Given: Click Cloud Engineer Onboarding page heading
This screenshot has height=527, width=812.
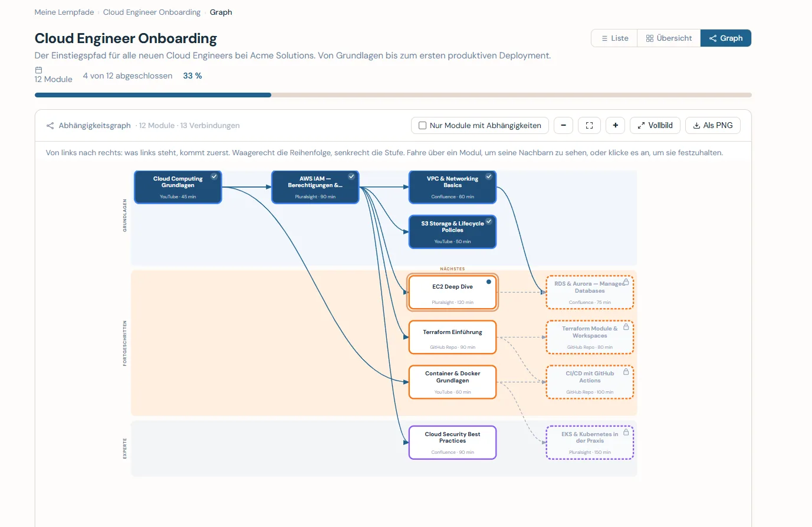Looking at the screenshot, I should [x=126, y=38].
